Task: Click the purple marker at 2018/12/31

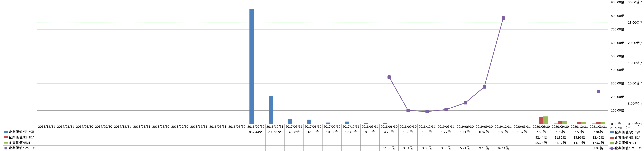Action: pos(427,112)
